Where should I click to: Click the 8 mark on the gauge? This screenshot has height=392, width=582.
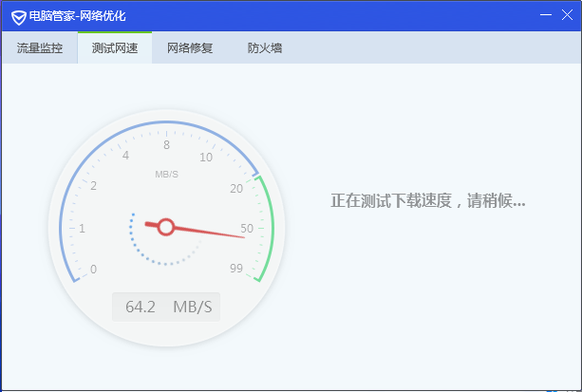(x=167, y=145)
